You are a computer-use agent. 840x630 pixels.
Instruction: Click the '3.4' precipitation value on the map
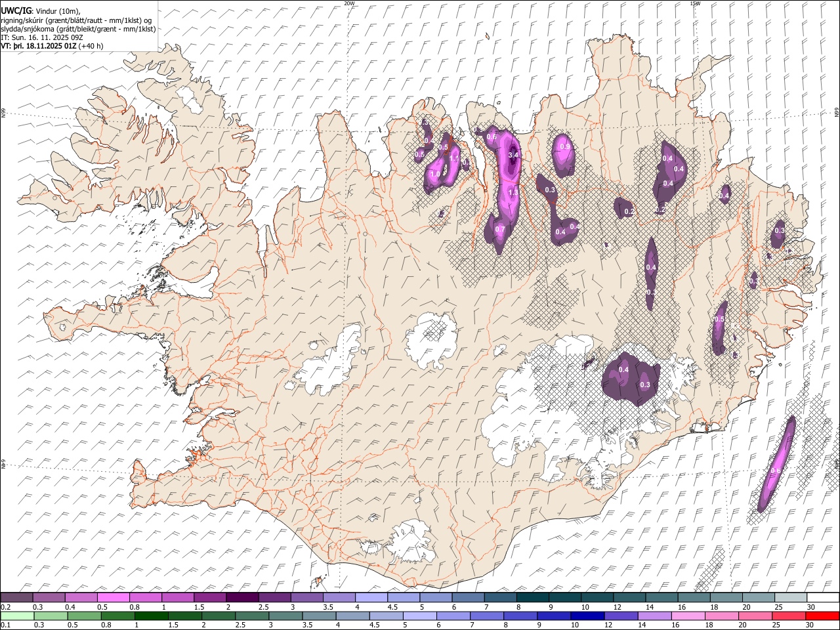pos(514,156)
